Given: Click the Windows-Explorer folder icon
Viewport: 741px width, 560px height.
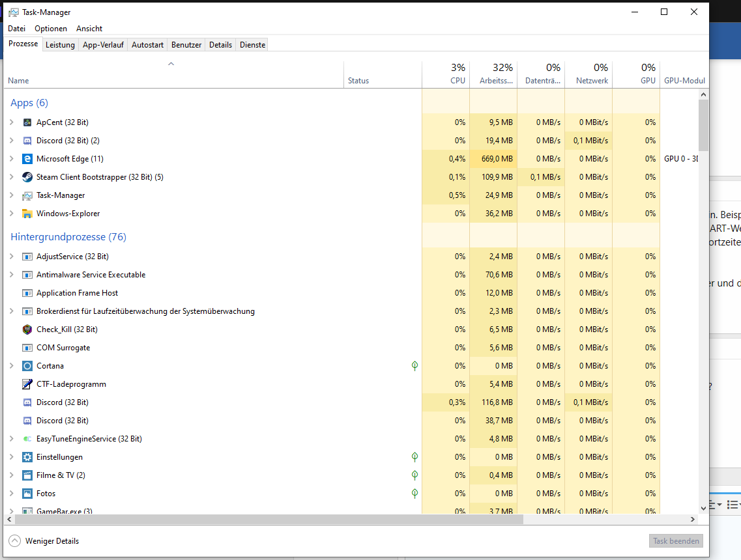Looking at the screenshot, I should 27,214.
